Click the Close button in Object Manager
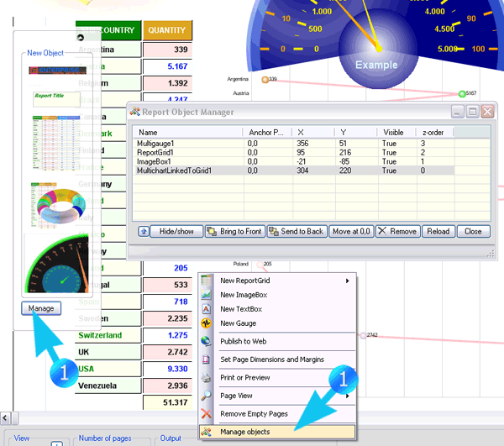The height and width of the screenshot is (446, 504). click(x=473, y=231)
